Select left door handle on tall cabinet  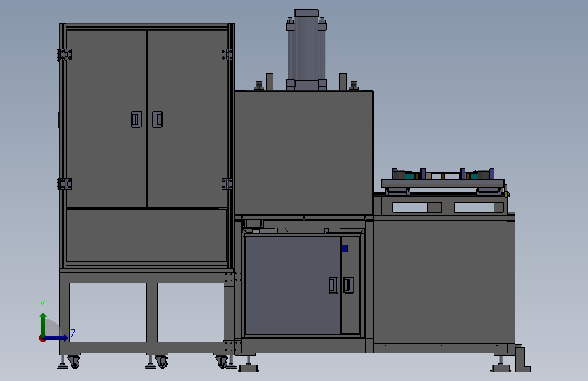tap(136, 119)
